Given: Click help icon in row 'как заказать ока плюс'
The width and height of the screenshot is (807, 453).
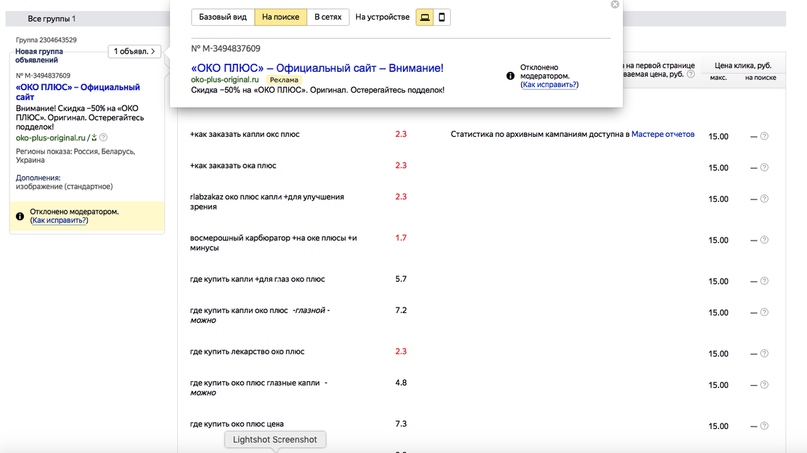Looking at the screenshot, I should click(764, 167).
